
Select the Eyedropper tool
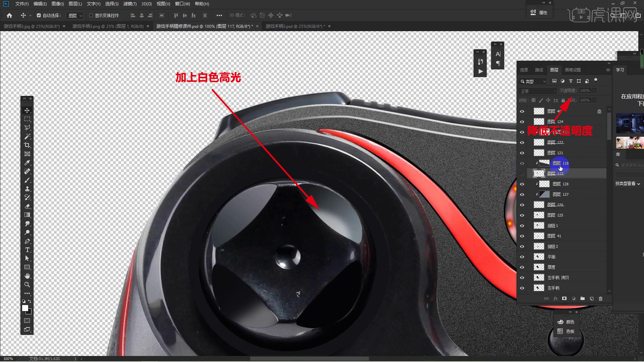pyautogui.click(x=27, y=163)
